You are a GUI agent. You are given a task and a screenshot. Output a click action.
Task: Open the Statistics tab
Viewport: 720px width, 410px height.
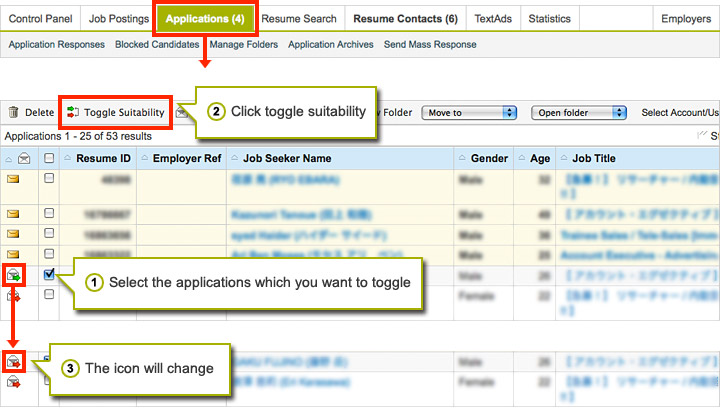550,19
